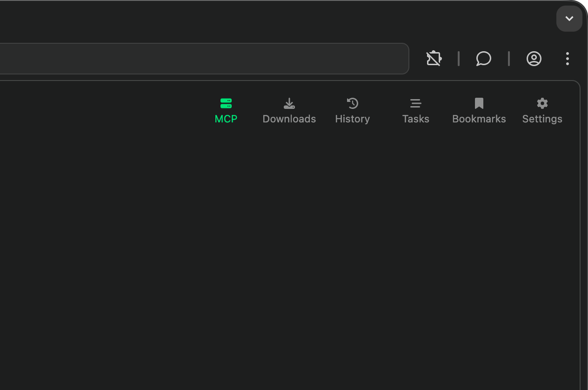Open Settings using the gear icon

542,103
